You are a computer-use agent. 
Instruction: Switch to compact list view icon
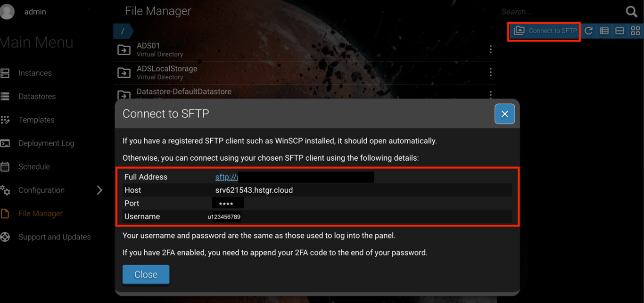[619, 31]
